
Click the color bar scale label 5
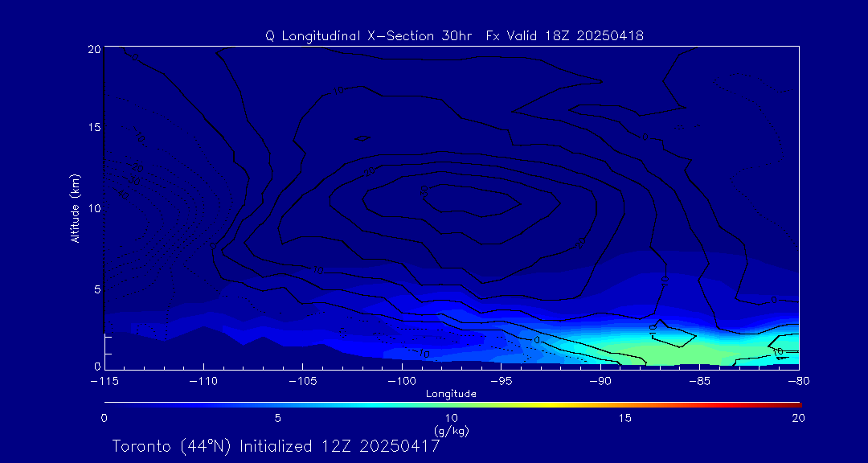[x=278, y=419]
